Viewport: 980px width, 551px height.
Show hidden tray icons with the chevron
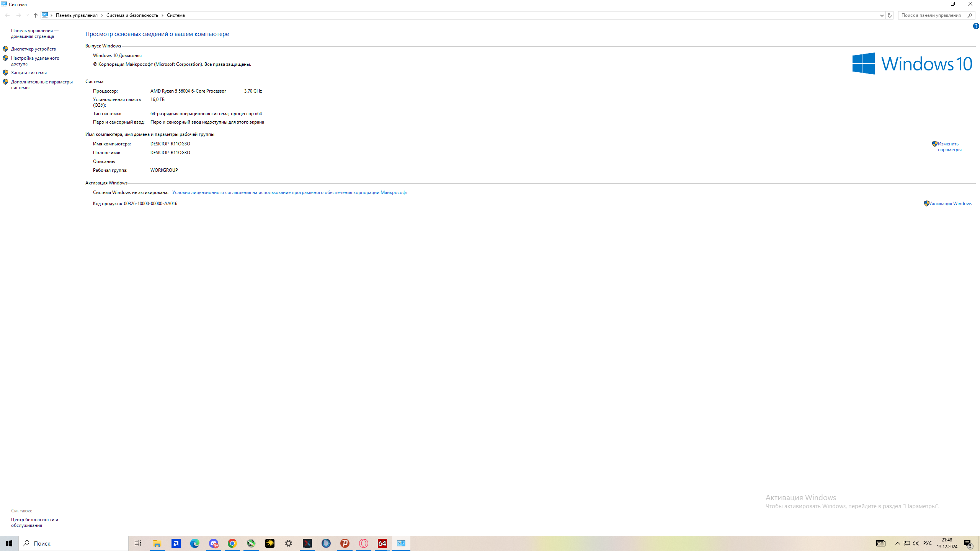pos(898,543)
